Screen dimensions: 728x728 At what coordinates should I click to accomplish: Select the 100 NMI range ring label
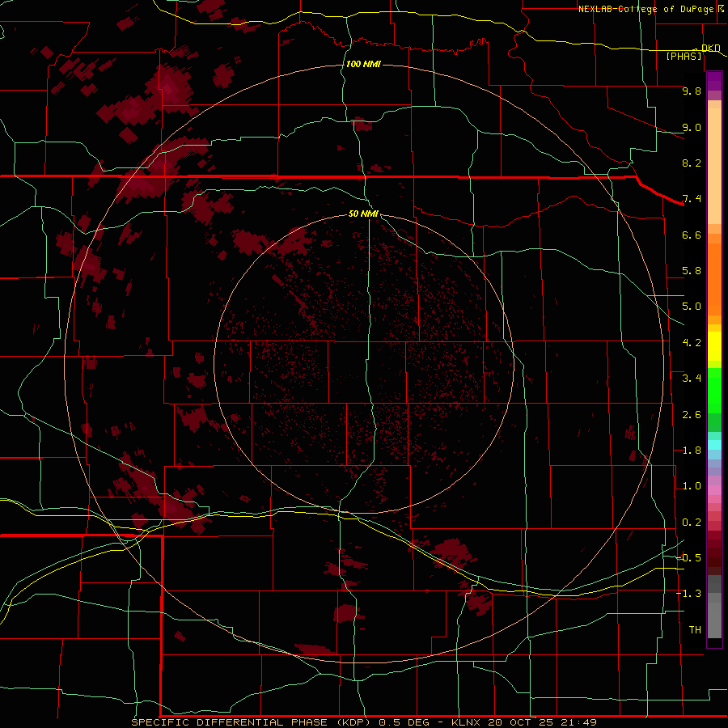coord(363,64)
